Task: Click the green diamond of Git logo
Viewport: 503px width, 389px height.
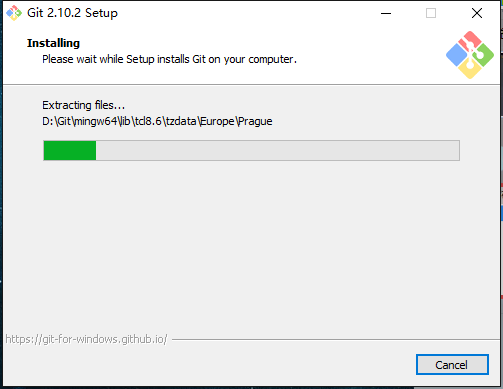Action: (x=484, y=55)
